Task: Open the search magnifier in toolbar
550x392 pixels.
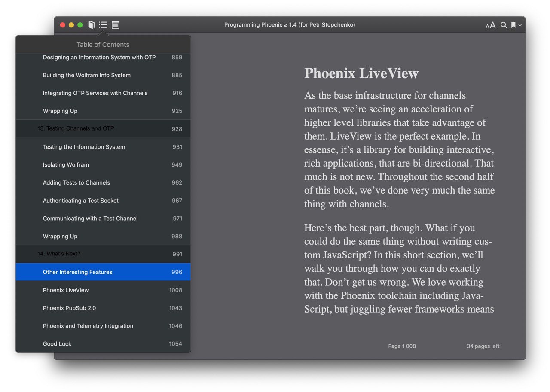Action: 504,25
